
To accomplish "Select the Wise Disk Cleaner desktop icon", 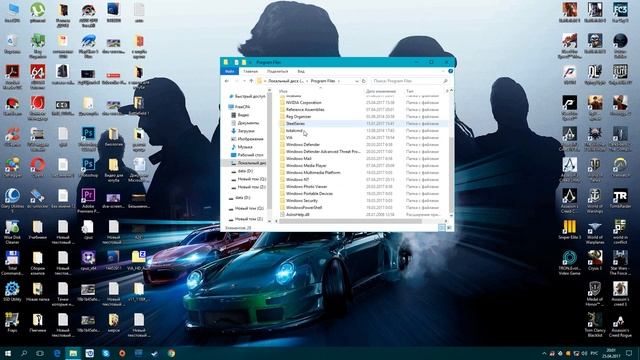I will tap(12, 231).
